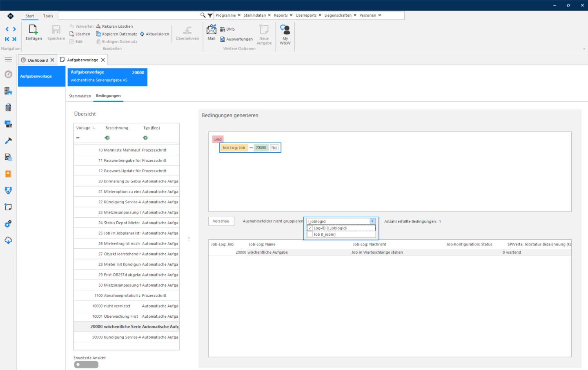Click the hammer tool sidebar icon
This screenshot has width=588, height=370.
(x=8, y=140)
